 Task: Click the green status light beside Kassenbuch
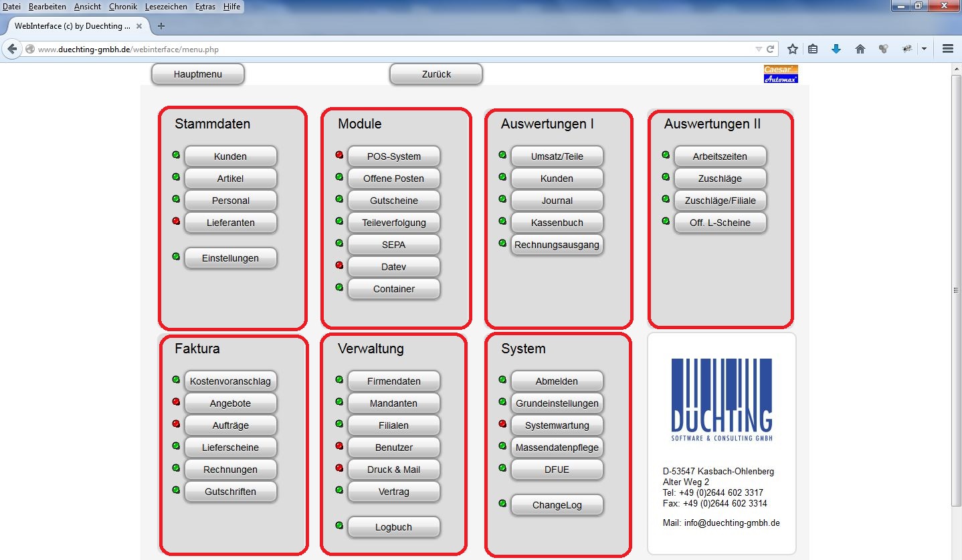click(502, 221)
